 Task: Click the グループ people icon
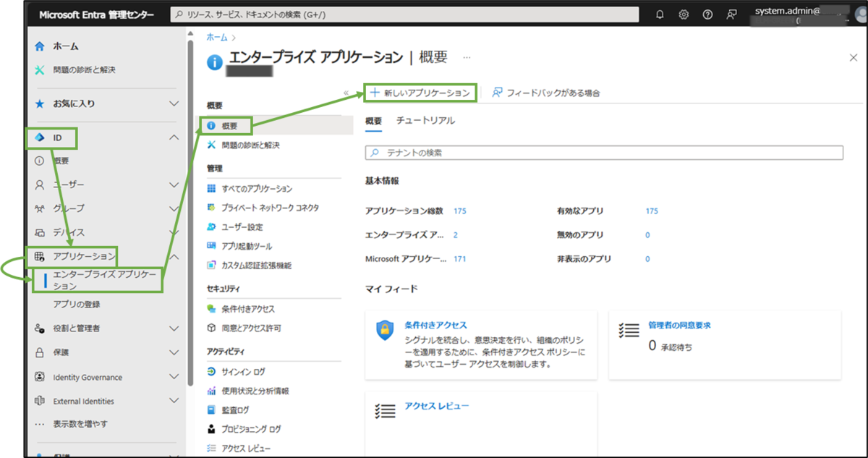click(x=40, y=208)
